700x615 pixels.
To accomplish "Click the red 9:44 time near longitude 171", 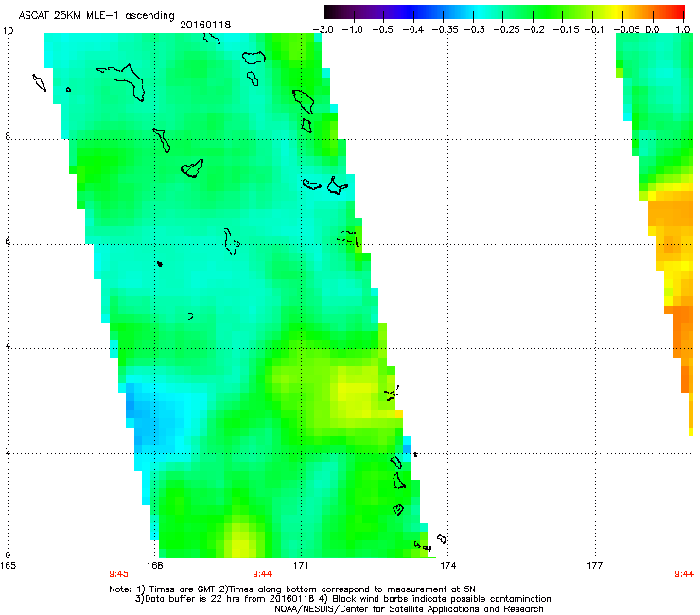I will [x=263, y=574].
